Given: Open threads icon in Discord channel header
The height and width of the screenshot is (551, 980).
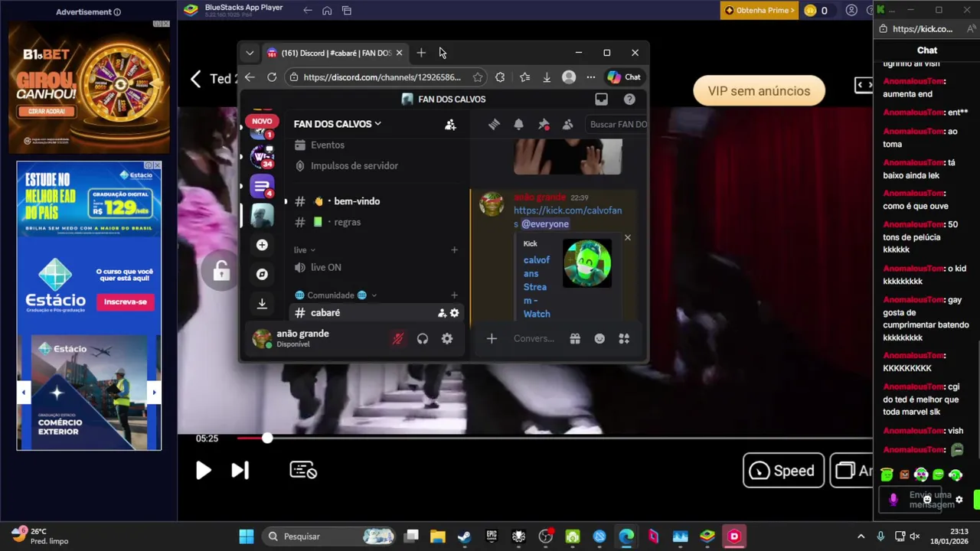Looking at the screenshot, I should [x=494, y=124].
